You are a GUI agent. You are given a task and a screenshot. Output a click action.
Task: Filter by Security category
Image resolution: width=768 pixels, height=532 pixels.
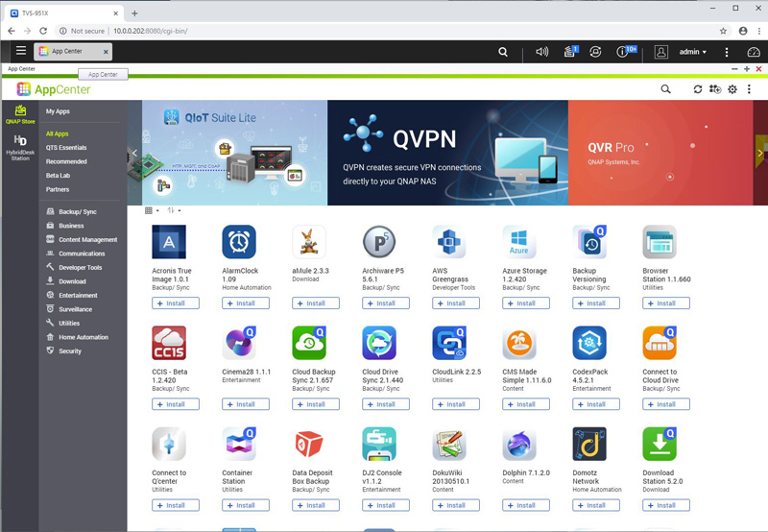pos(63,351)
